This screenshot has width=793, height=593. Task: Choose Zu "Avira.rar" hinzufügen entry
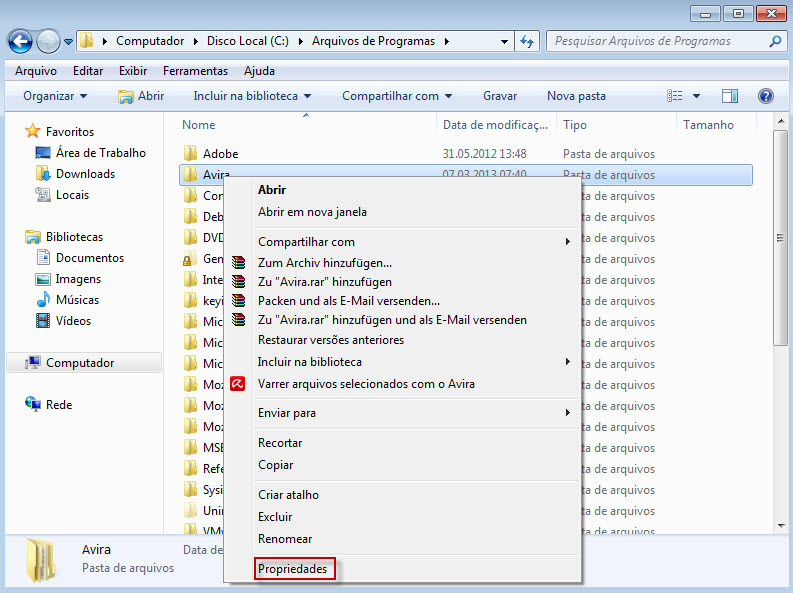(x=325, y=282)
